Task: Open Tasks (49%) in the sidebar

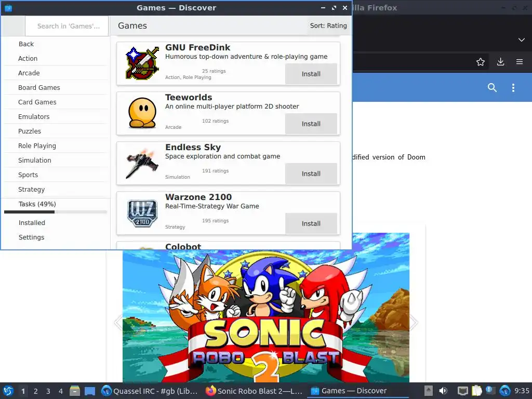Action: pyautogui.click(x=56, y=204)
